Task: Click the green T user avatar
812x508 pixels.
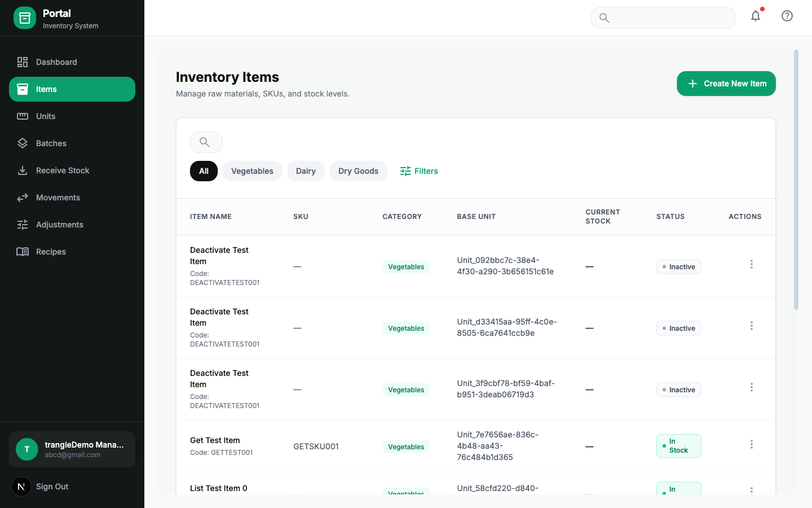Action: tap(27, 449)
